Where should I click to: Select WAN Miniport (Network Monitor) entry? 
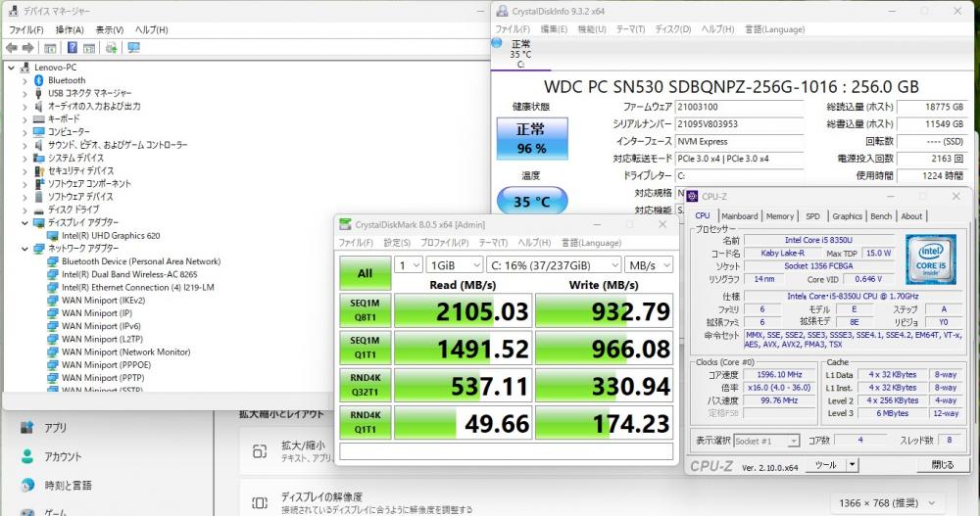pyautogui.click(x=125, y=352)
